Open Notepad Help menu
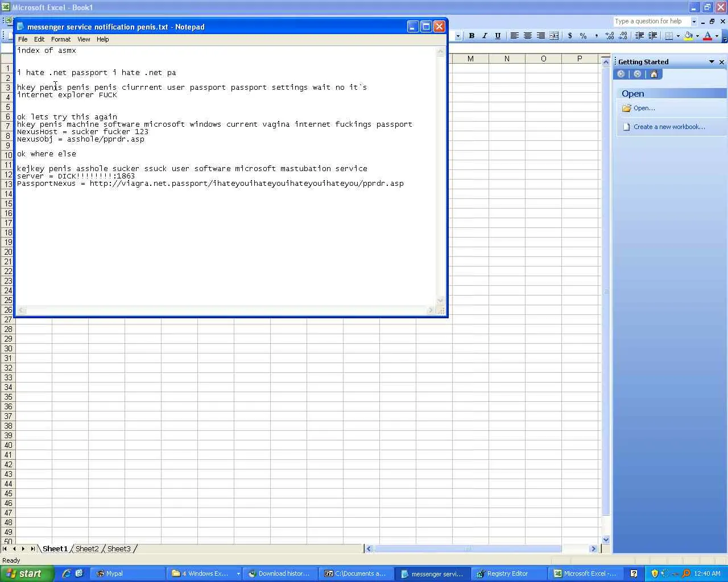Viewport: 728px width, 582px height. coord(102,39)
